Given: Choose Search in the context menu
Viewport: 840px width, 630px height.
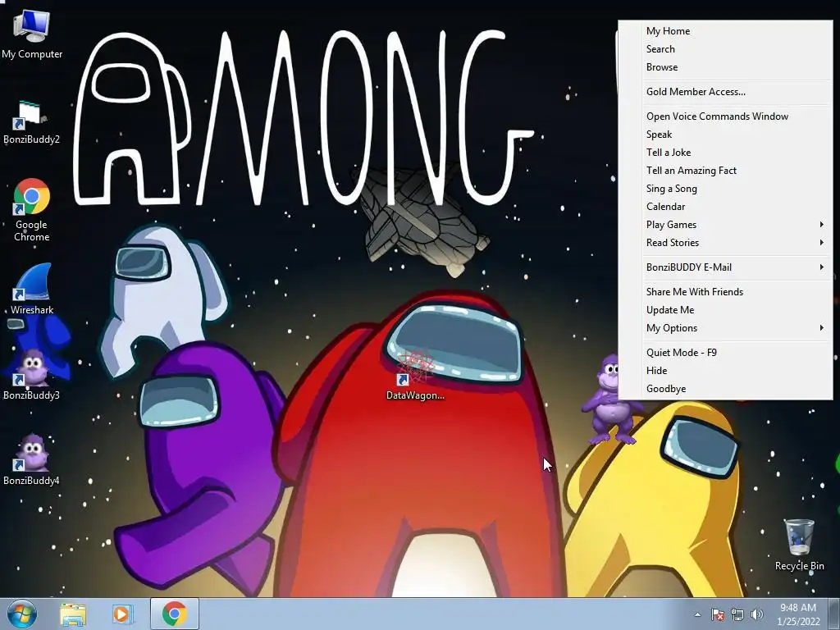Looking at the screenshot, I should (x=725, y=48).
